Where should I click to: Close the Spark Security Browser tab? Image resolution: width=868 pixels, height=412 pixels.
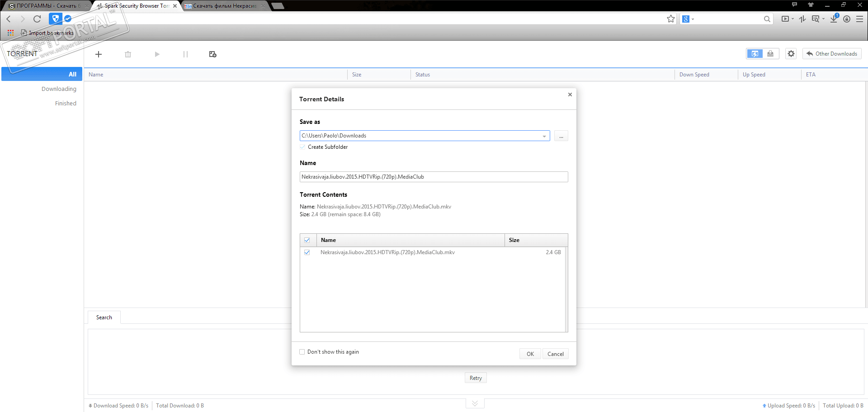(x=175, y=6)
